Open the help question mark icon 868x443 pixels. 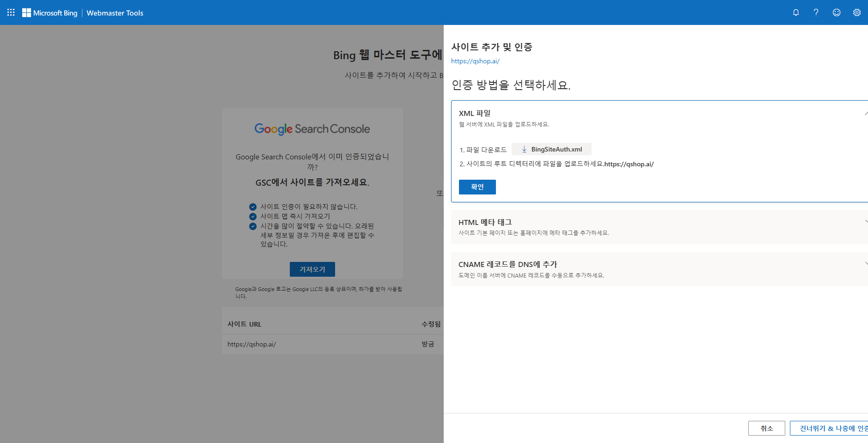tap(816, 12)
